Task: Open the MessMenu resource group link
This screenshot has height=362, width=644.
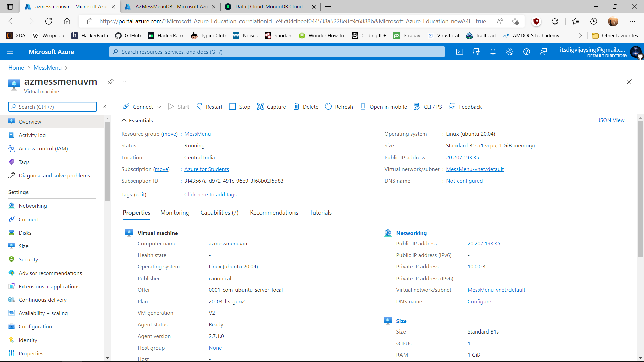Action: click(x=197, y=134)
